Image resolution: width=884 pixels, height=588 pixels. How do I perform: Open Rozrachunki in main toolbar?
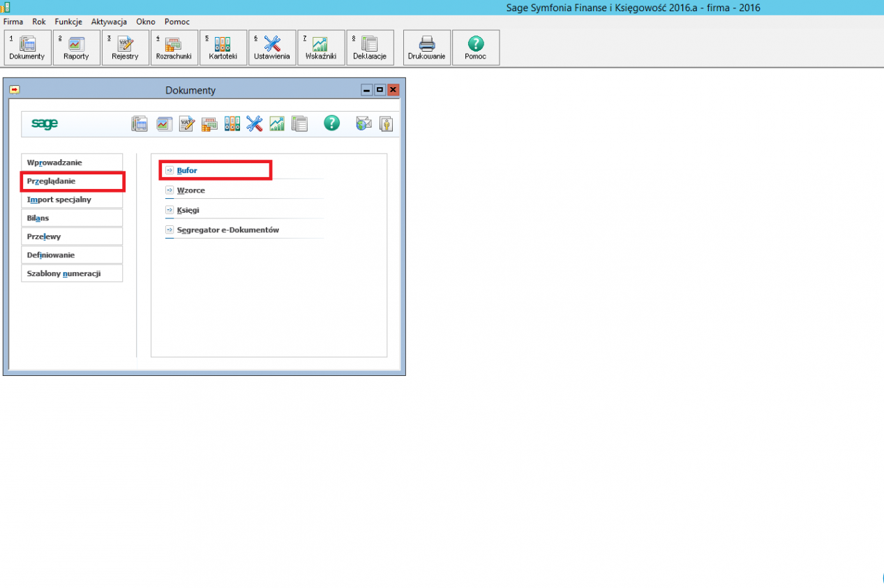(x=174, y=47)
